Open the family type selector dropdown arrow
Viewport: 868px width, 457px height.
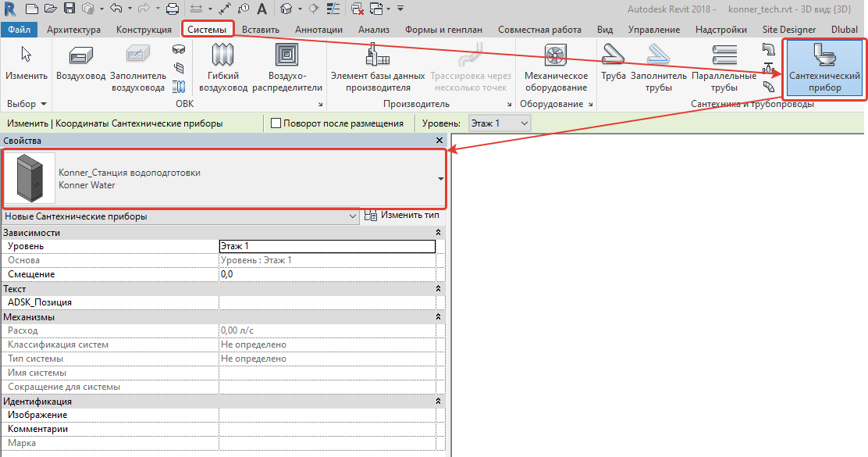click(441, 179)
